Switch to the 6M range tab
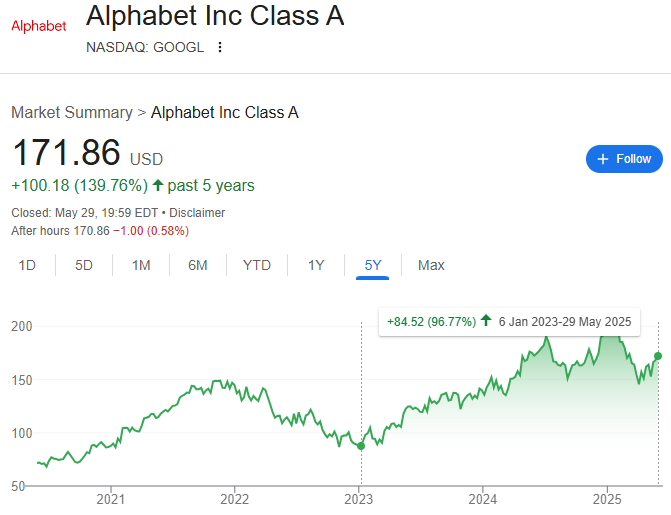The image size is (671, 515). point(198,265)
